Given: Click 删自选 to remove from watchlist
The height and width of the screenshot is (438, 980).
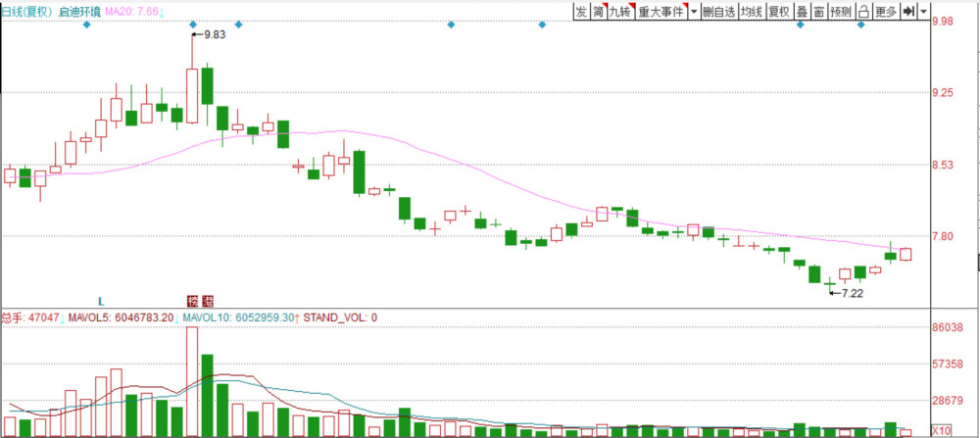Looking at the screenshot, I should coord(718,11).
